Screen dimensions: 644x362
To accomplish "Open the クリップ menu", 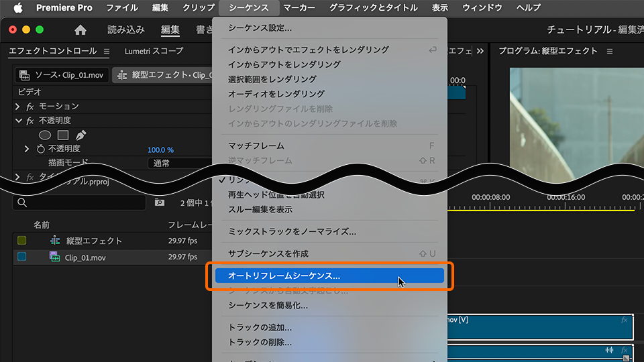I will (x=199, y=8).
